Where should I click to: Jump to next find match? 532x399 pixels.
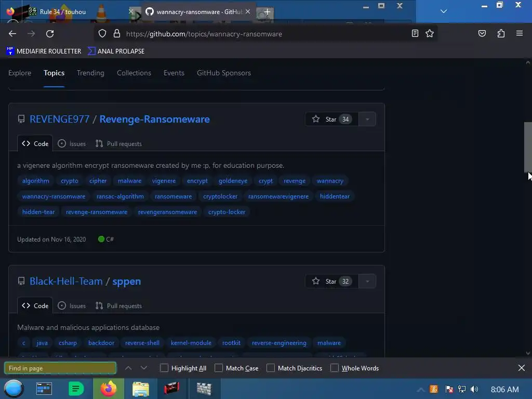point(144,368)
